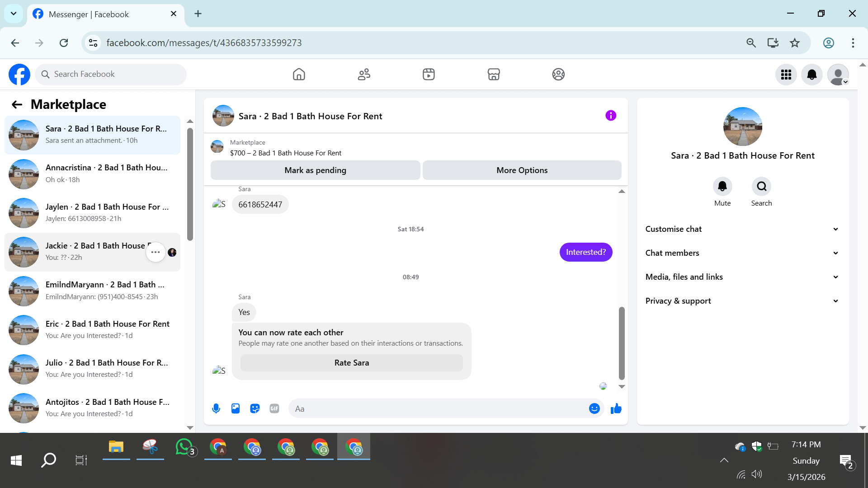Open conversation information purple icon
868x488 pixels.
tap(611, 116)
